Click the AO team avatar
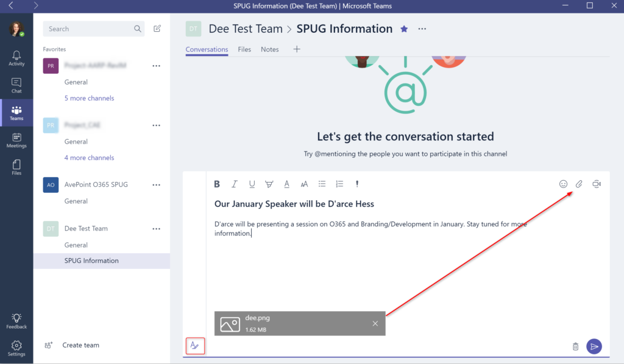The width and height of the screenshot is (624, 364). coord(51,185)
